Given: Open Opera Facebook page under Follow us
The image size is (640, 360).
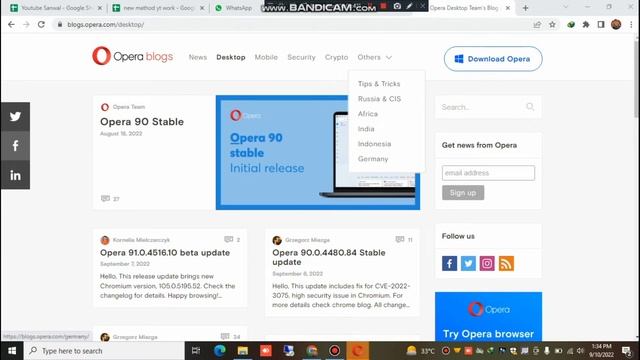Looking at the screenshot, I should (x=449, y=263).
